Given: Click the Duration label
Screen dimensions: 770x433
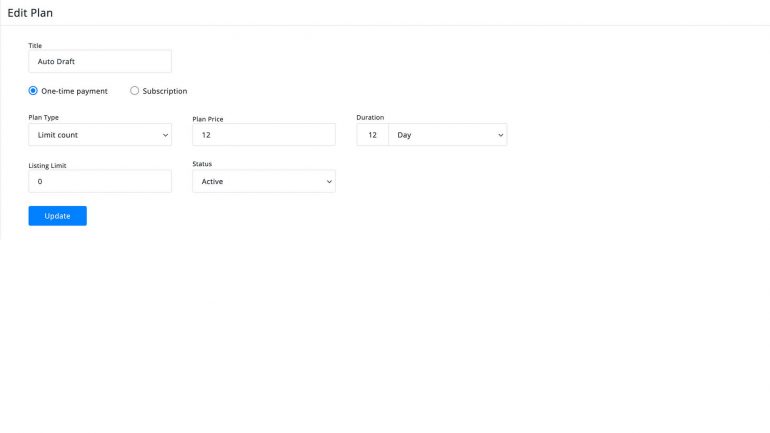Looking at the screenshot, I should tap(370, 117).
